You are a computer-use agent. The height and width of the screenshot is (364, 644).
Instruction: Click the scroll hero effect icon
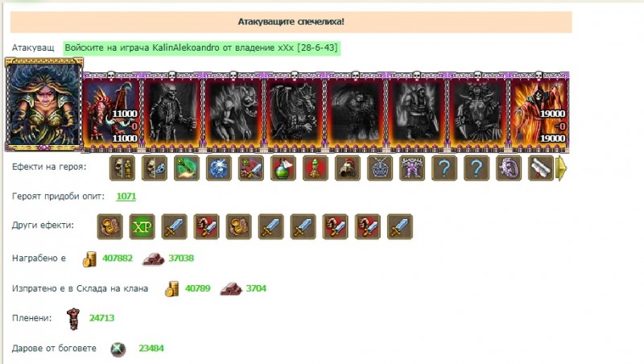click(540, 168)
